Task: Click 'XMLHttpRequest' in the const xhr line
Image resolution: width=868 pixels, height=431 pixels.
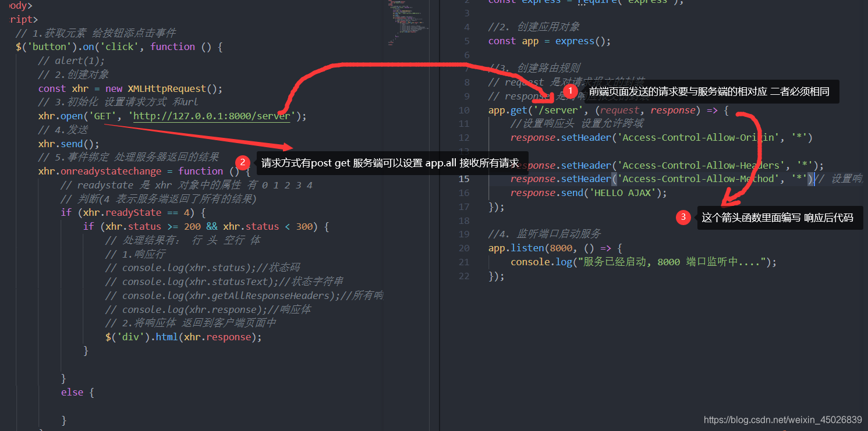Action: [x=166, y=89]
